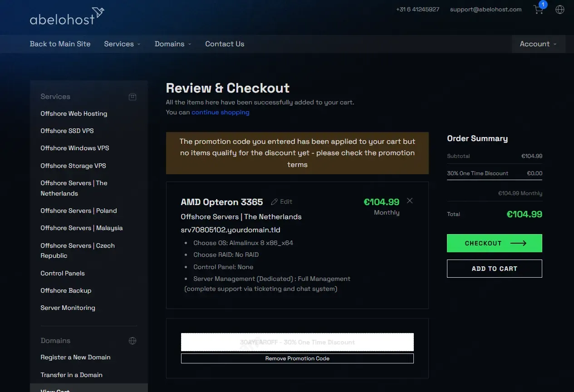Open the Contact Us page
574x392 pixels.
[x=225, y=44]
